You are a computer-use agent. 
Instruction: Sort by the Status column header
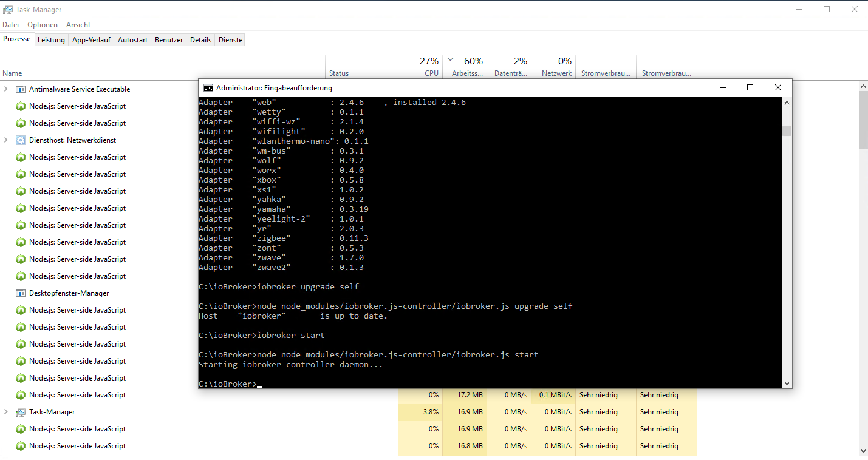[x=362, y=67]
